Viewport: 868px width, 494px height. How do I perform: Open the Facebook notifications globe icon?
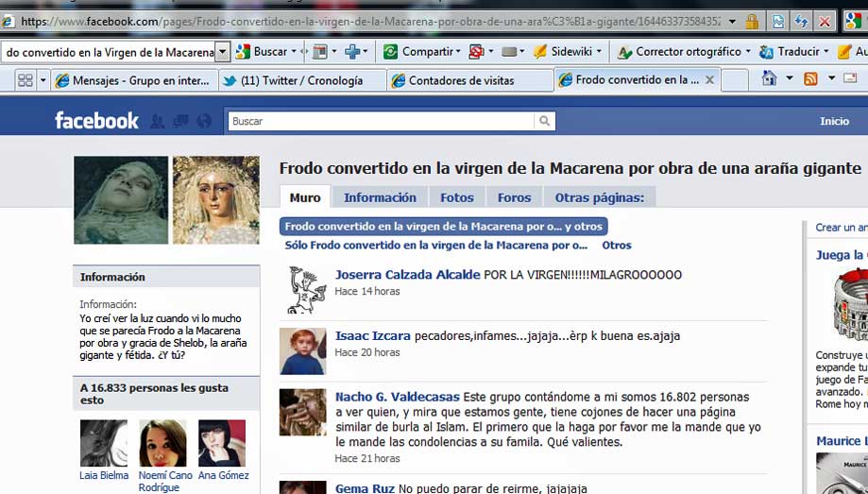tap(205, 121)
